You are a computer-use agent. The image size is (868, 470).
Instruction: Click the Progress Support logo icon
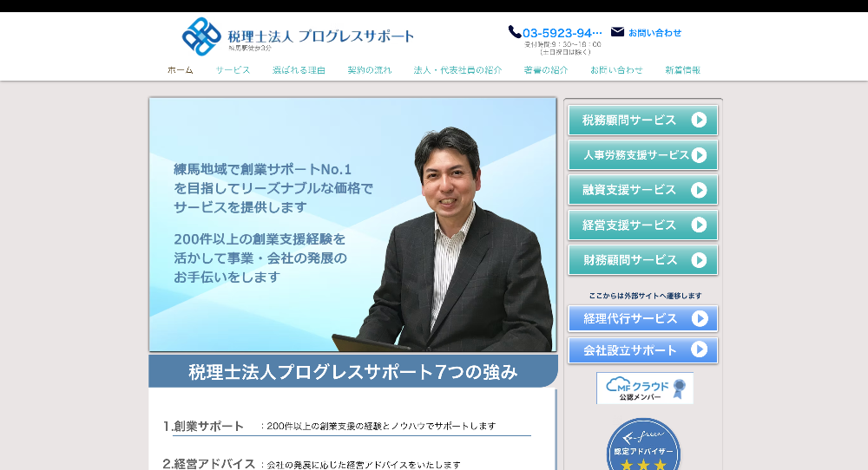(x=201, y=36)
